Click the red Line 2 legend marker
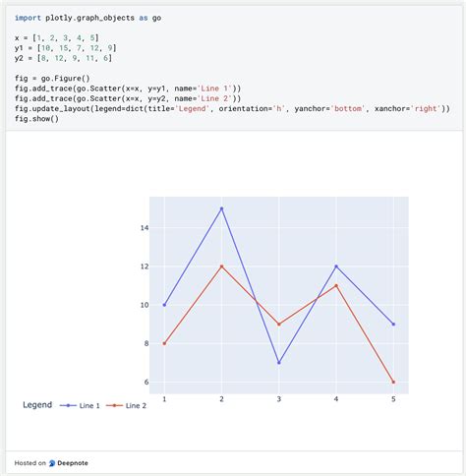 [x=114, y=405]
